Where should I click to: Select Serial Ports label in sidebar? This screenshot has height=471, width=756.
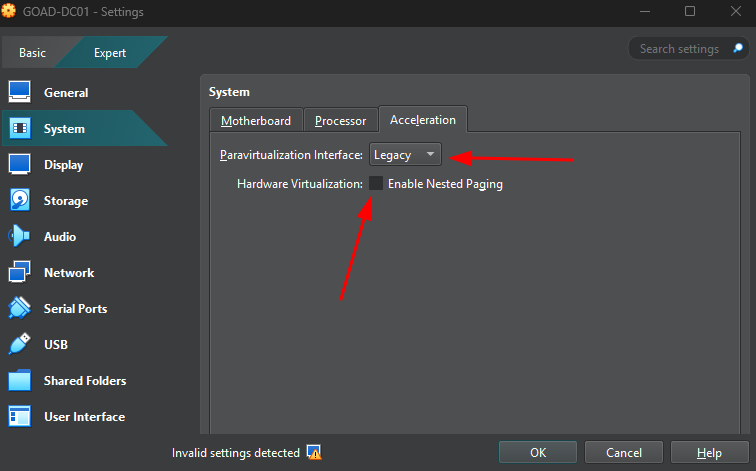pos(75,309)
